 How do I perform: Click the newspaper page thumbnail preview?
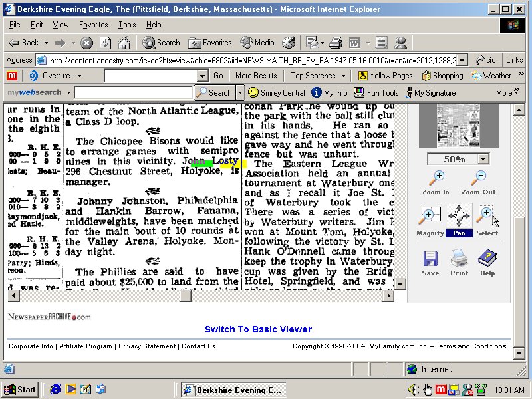[x=458, y=126]
